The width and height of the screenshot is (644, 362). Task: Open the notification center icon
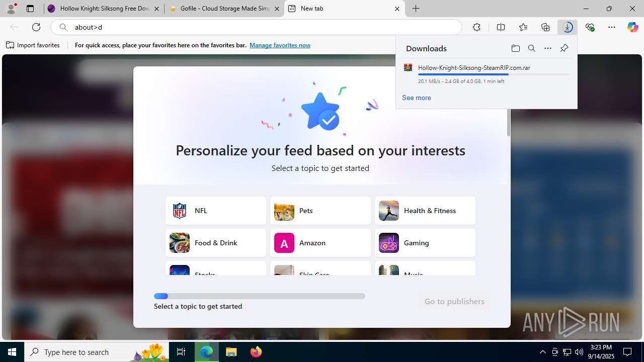[x=627, y=352]
